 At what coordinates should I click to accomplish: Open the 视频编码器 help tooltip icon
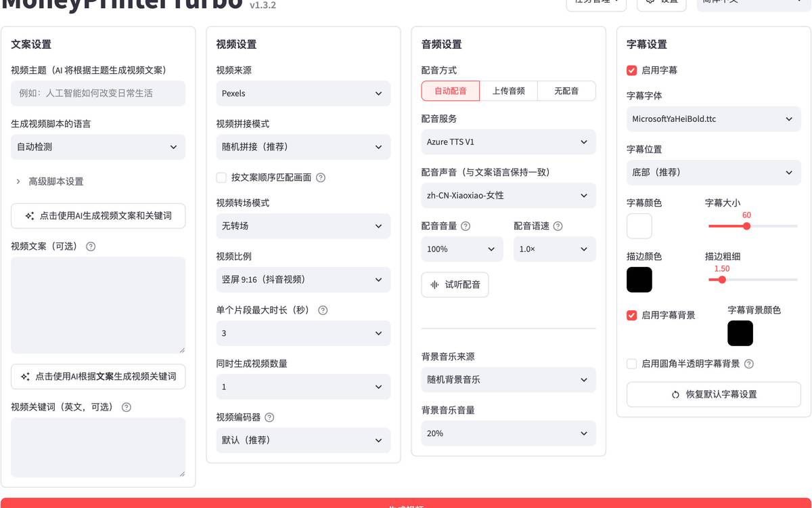click(x=269, y=417)
